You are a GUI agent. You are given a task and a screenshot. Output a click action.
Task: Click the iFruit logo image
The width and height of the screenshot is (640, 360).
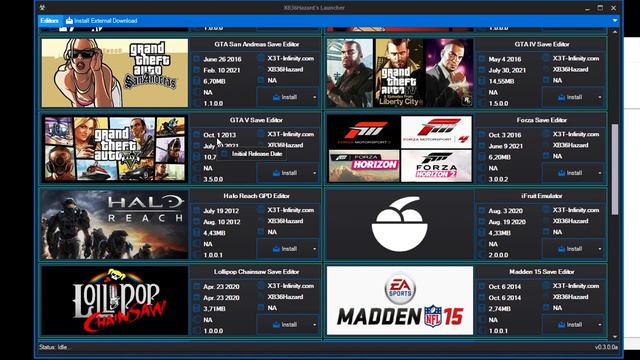pos(400,225)
